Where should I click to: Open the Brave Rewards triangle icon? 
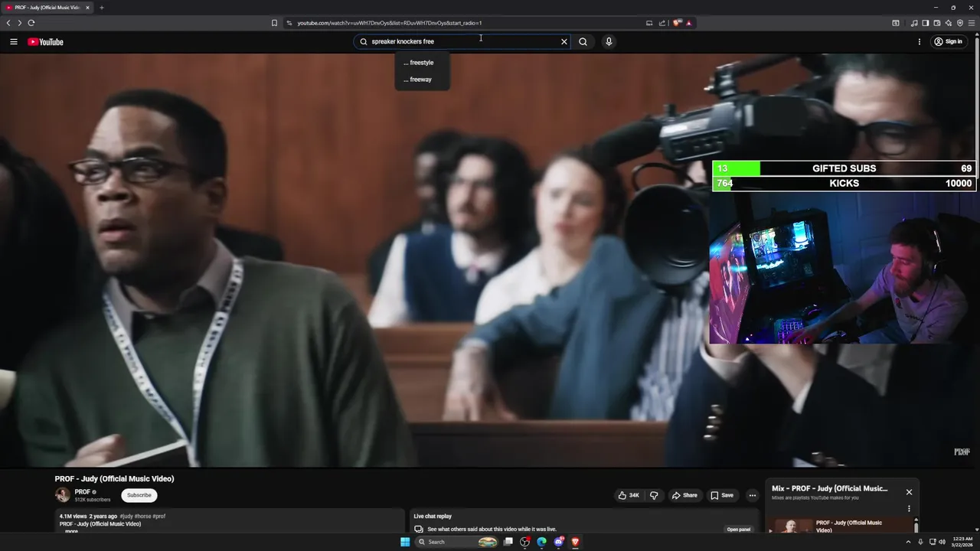(688, 23)
